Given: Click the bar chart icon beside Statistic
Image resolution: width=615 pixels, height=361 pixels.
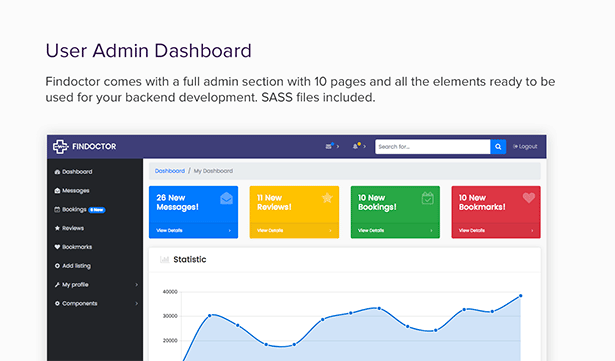Looking at the screenshot, I should [x=164, y=259].
